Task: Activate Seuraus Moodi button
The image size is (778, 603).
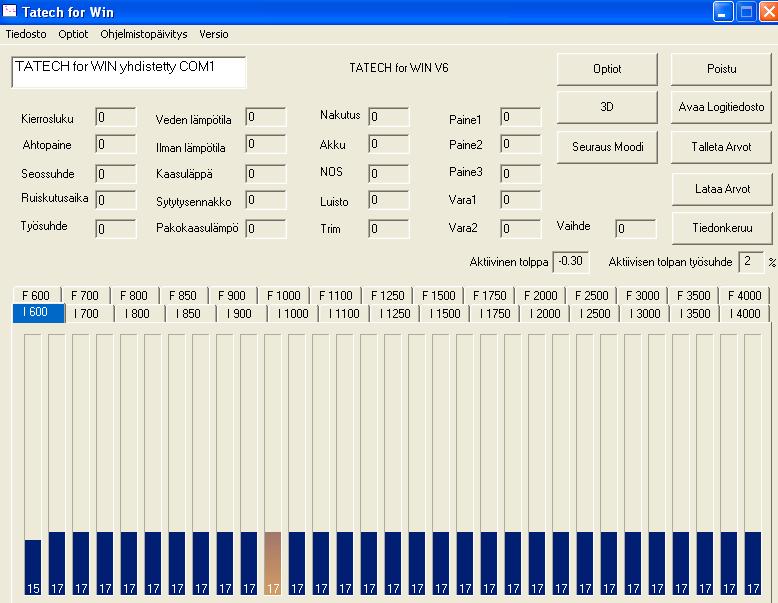Action: (607, 147)
